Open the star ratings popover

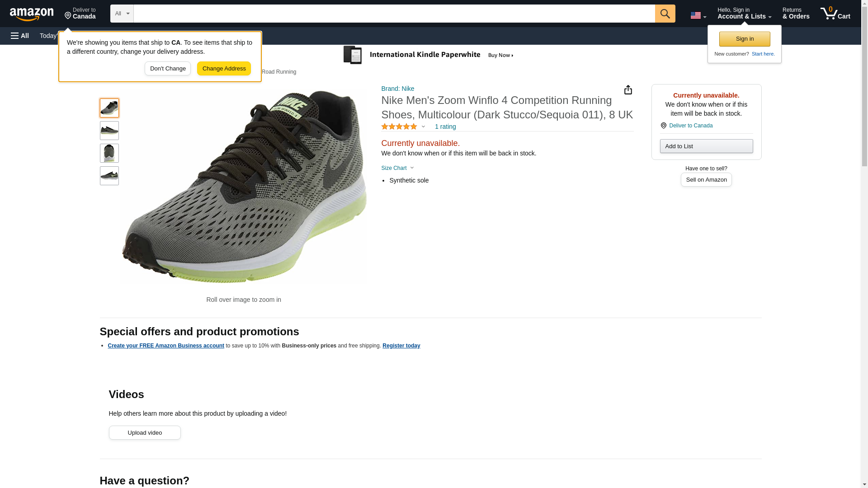[x=403, y=127]
